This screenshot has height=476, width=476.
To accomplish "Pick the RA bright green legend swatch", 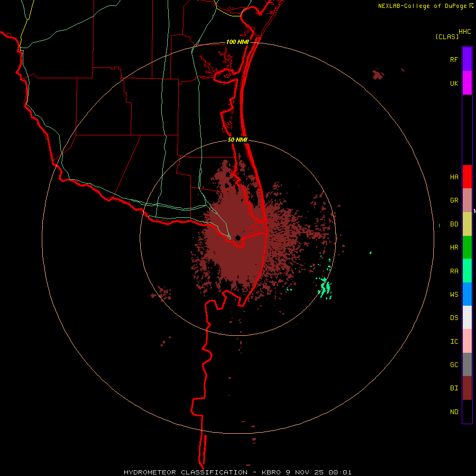I will tap(467, 271).
